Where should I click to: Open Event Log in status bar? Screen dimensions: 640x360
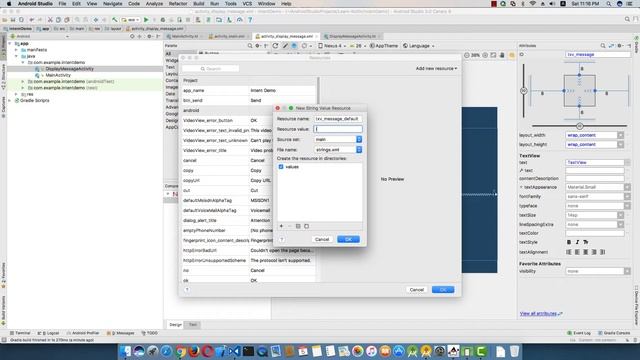(579, 333)
